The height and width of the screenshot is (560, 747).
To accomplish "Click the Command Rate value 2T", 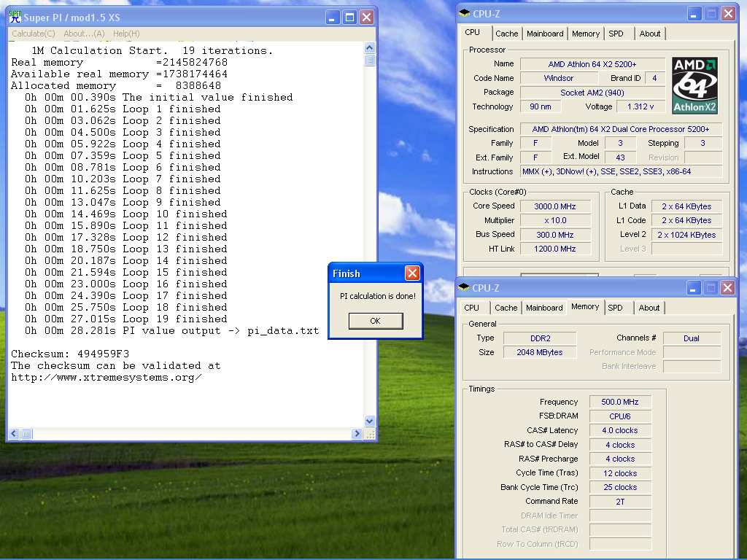I will click(x=620, y=502).
